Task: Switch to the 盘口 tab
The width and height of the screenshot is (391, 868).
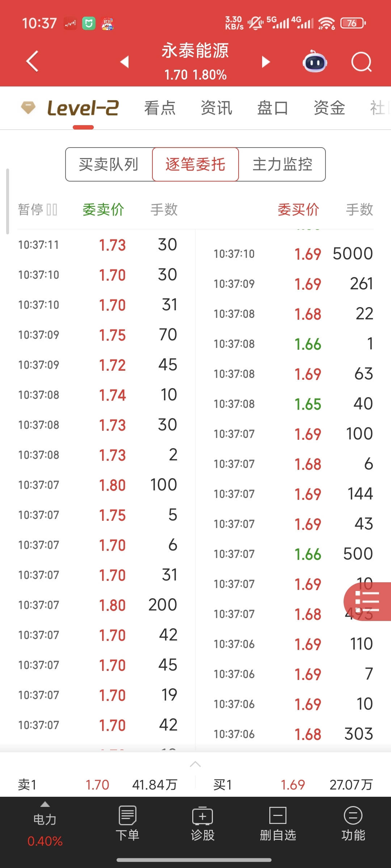Action: click(272, 108)
